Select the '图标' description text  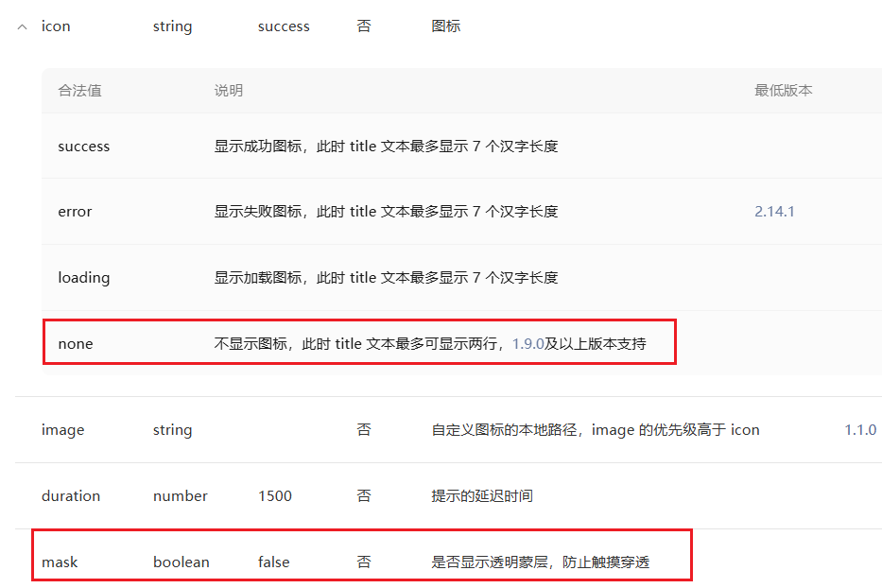pyautogui.click(x=445, y=26)
